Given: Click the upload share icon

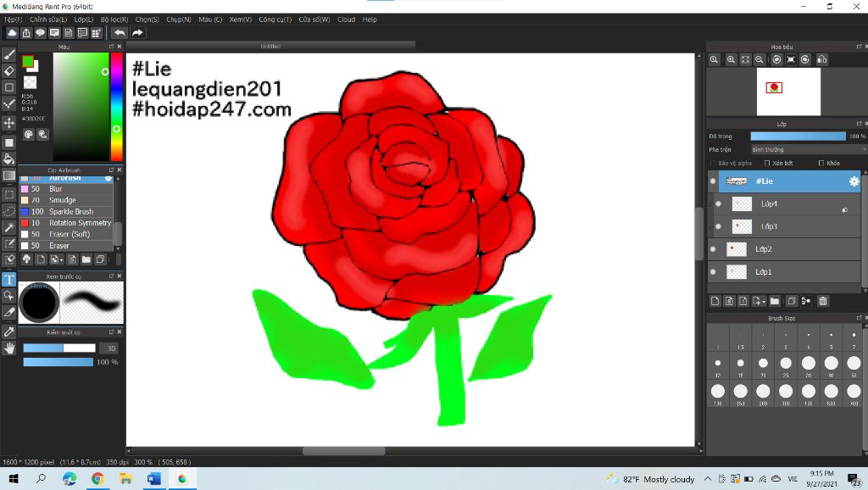Looking at the screenshot, I should pyautogui.click(x=26, y=33).
